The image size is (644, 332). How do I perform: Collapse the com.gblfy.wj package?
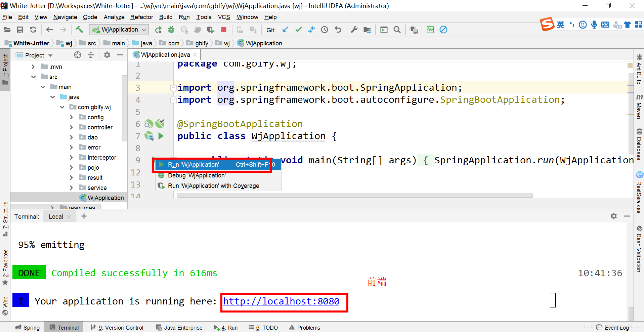click(62, 107)
